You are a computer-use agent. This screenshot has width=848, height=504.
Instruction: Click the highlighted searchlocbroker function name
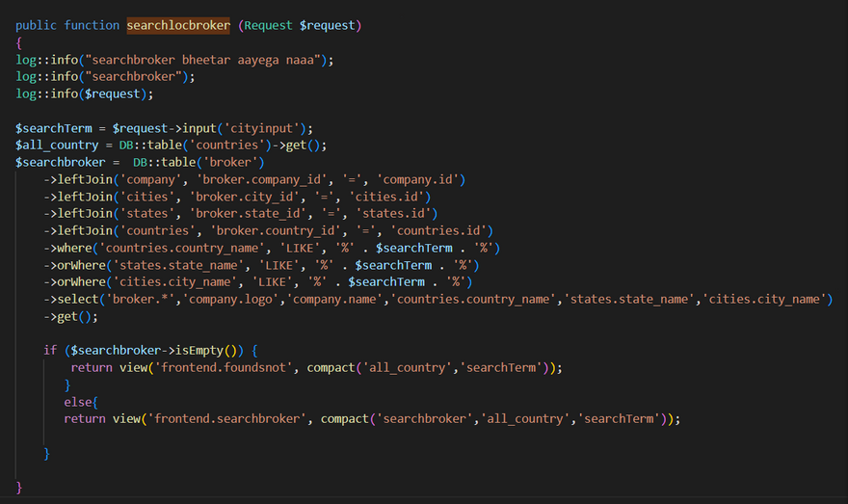[x=178, y=25]
